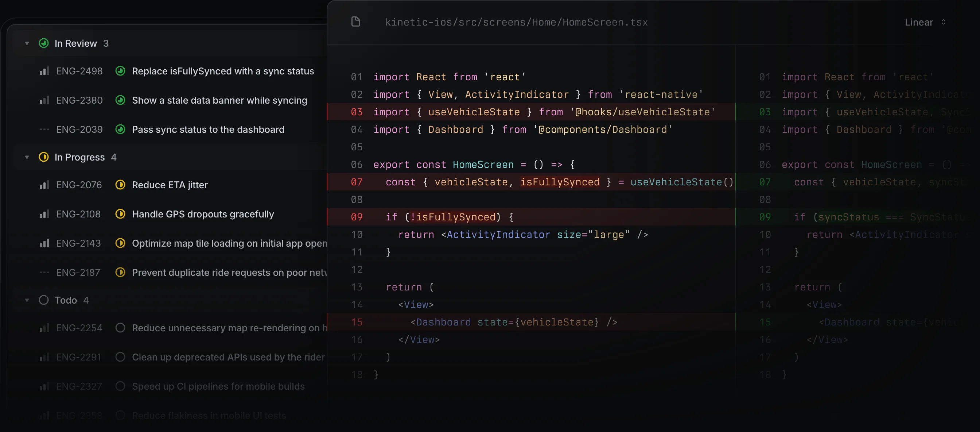980x432 pixels.
Task: Open the Linear dropdown selector
Action: 926,22
